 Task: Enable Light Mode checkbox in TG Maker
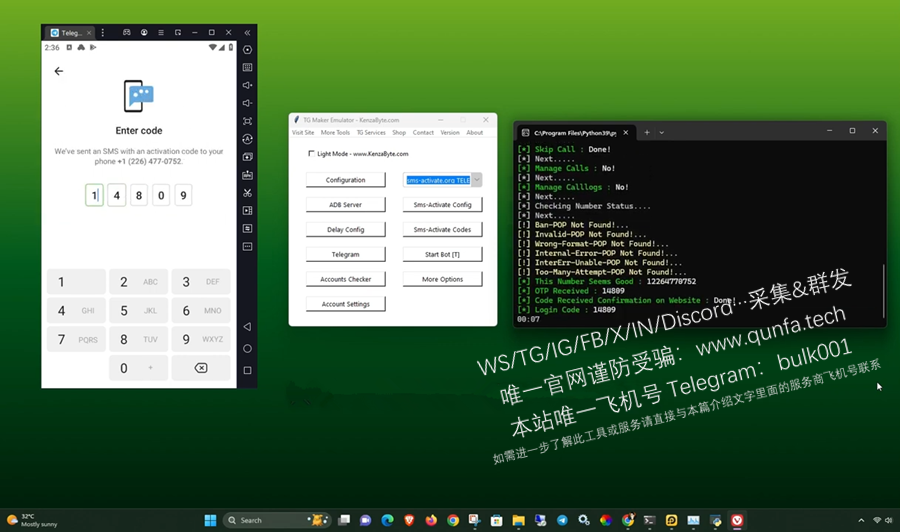pyautogui.click(x=311, y=153)
